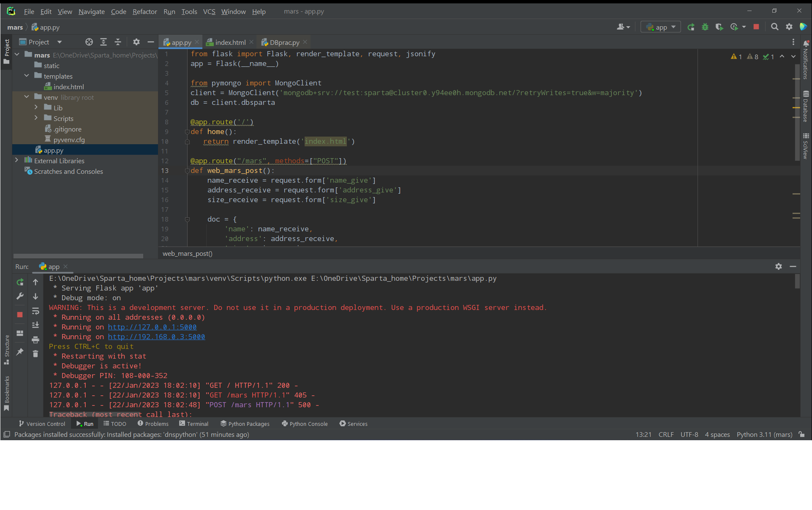Rerun app in Run tool window
This screenshot has height=510, width=812.
[x=20, y=282]
